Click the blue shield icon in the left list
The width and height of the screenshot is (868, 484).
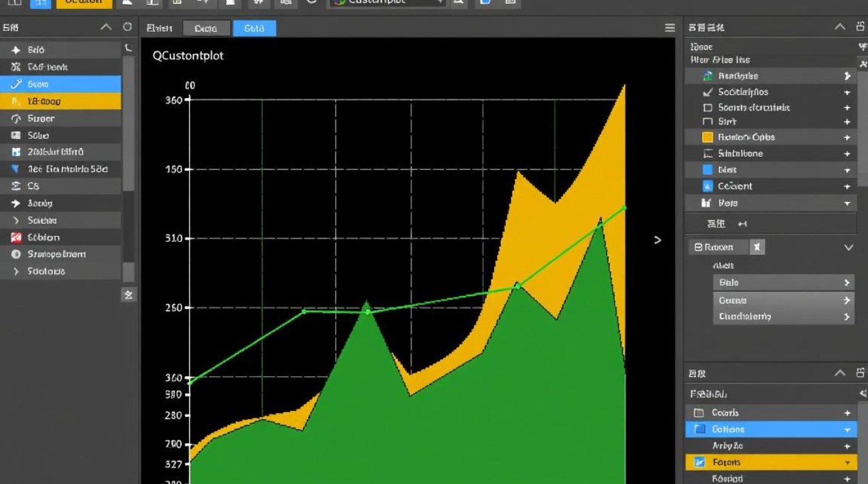coord(16,169)
